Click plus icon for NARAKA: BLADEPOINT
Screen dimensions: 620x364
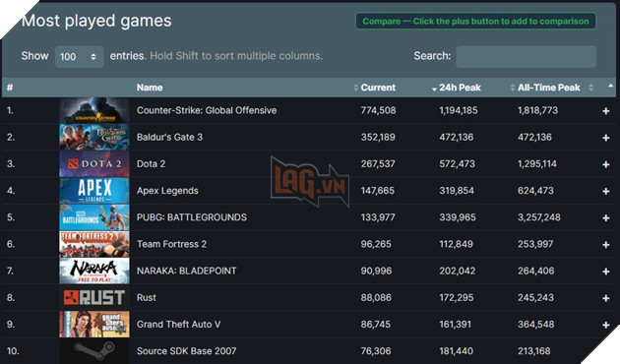606,272
